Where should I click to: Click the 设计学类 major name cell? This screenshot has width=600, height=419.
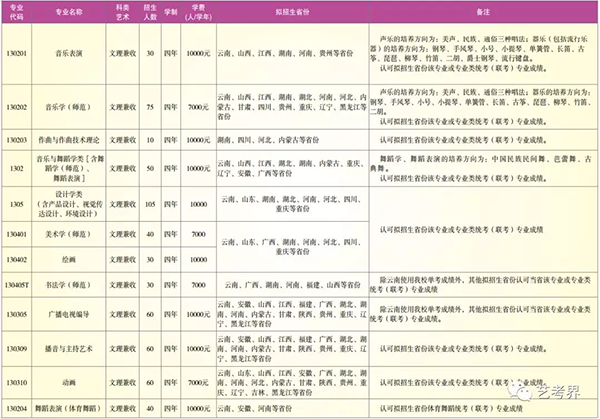click(70, 204)
